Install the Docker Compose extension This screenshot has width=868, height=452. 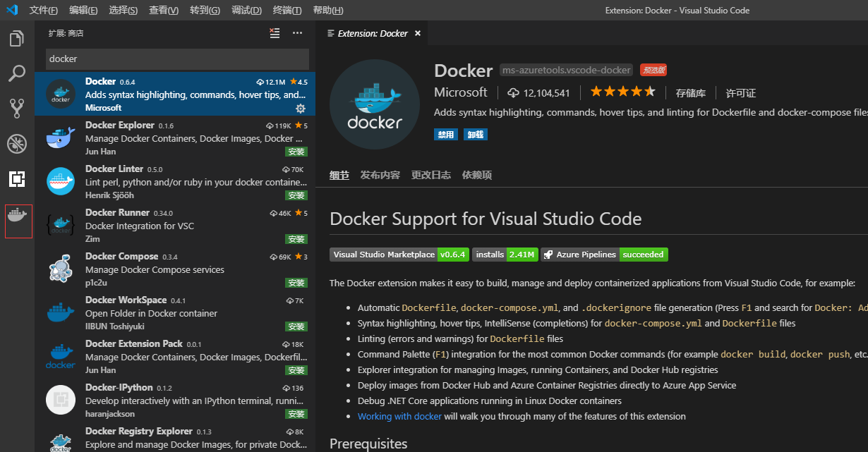(296, 283)
